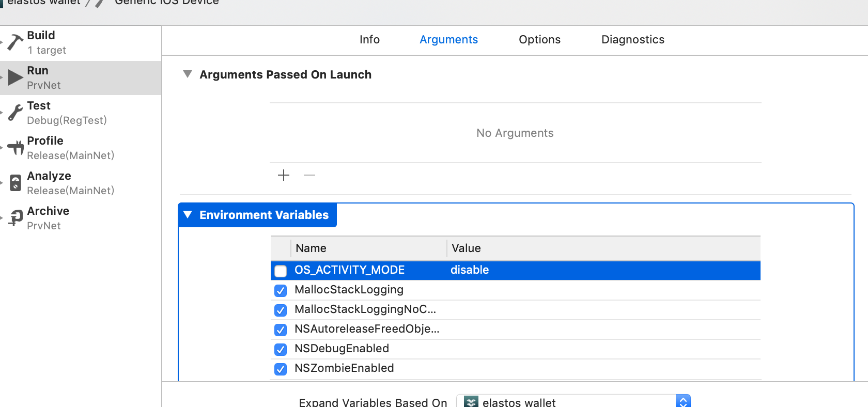Viewport: 868px width, 407px height.
Task: Uncheck the NSAutoreleaseFreedObje... checkbox
Action: (x=281, y=330)
